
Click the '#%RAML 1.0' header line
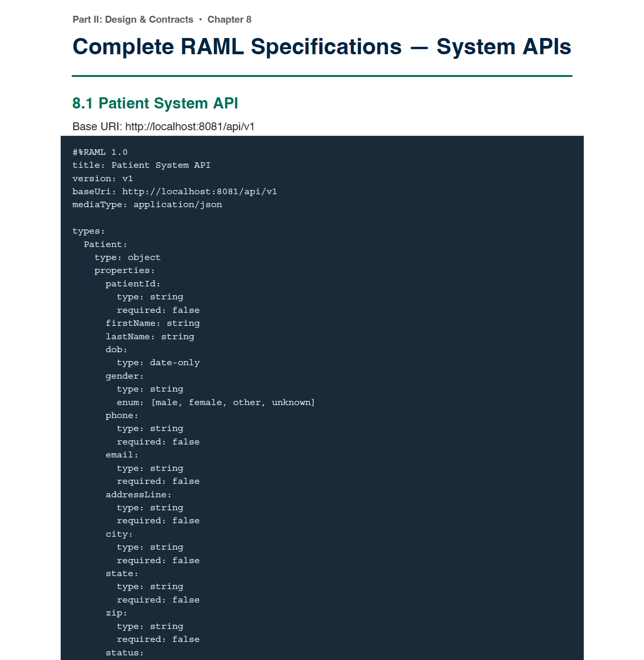[100, 152]
